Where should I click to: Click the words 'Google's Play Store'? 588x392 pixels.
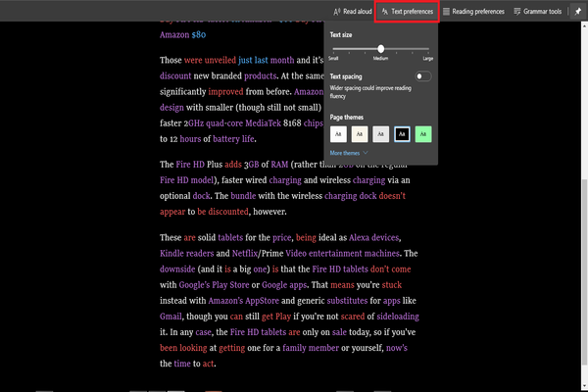[x=214, y=285]
